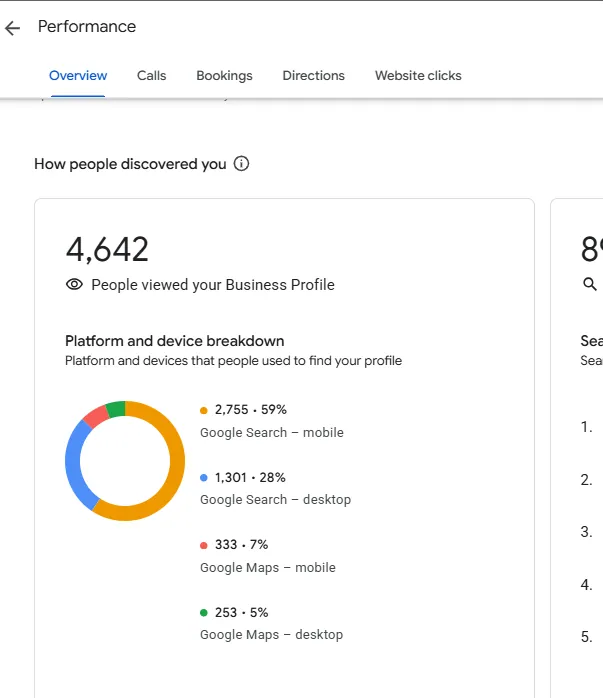Click 'Google Maps – mobile' label
This screenshot has width=603, height=698.
(x=267, y=568)
